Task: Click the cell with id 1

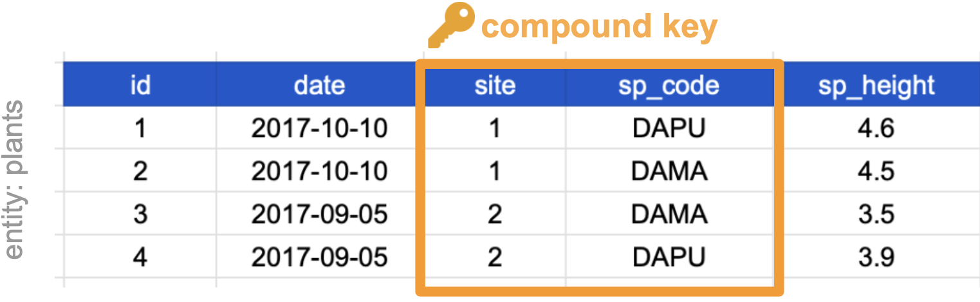Action: click(x=140, y=128)
